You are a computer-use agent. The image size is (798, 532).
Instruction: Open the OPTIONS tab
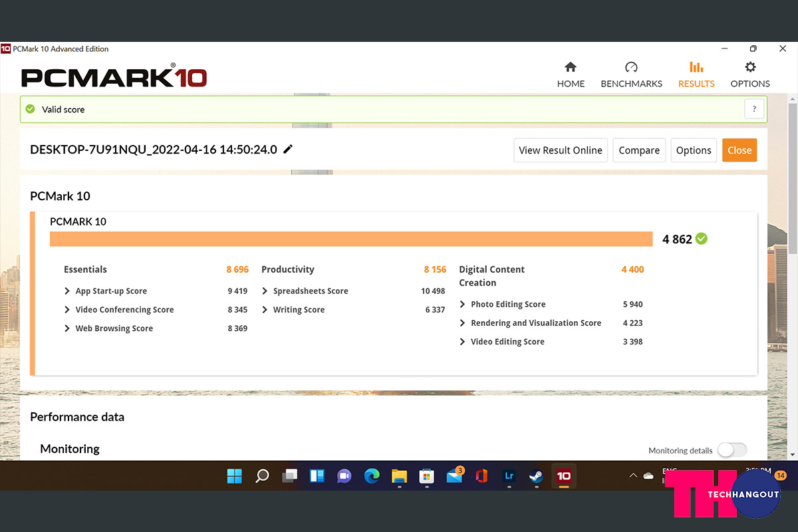tap(750, 75)
